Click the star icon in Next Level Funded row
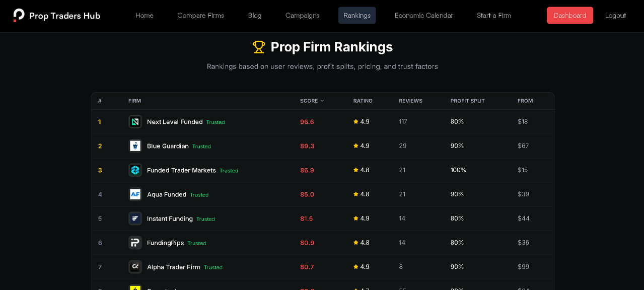 click(356, 121)
